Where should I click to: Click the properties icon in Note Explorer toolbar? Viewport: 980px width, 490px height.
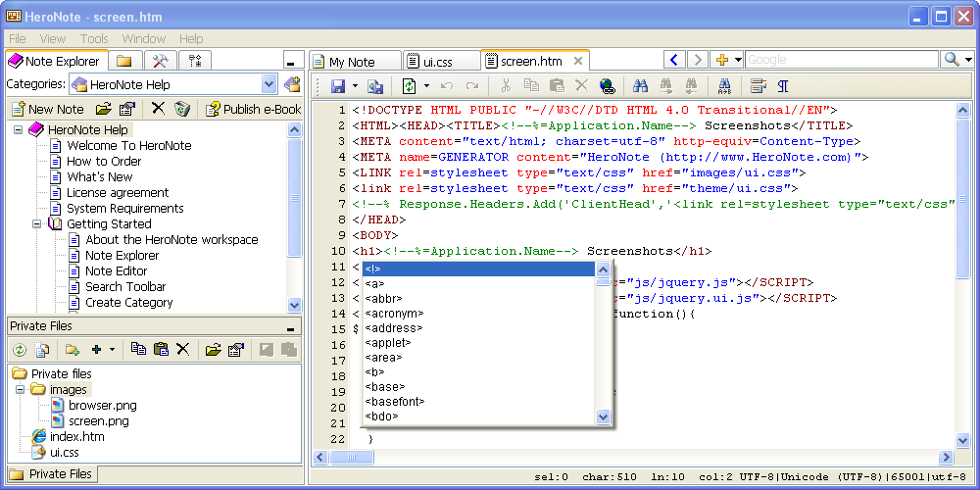(127, 109)
